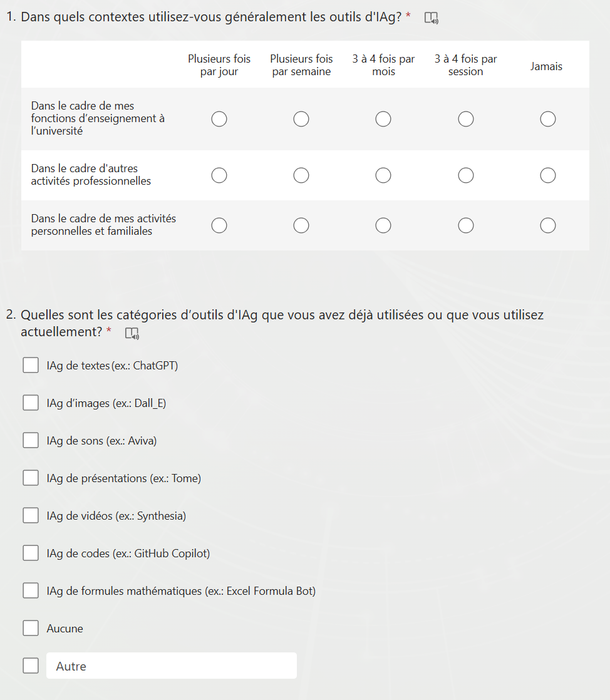Pick 'Plusieurs fois par jour' for autres activités professionnelles
The image size is (610, 700).
(x=219, y=175)
